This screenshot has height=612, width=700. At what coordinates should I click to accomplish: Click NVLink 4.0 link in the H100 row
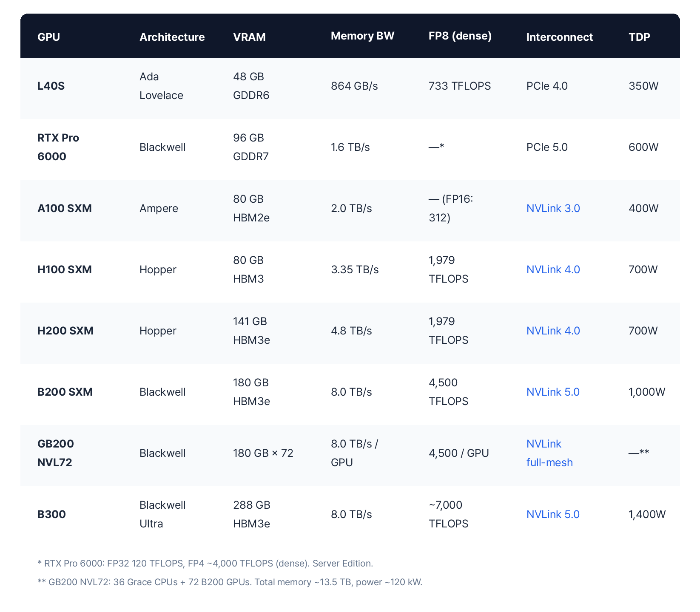pos(553,269)
